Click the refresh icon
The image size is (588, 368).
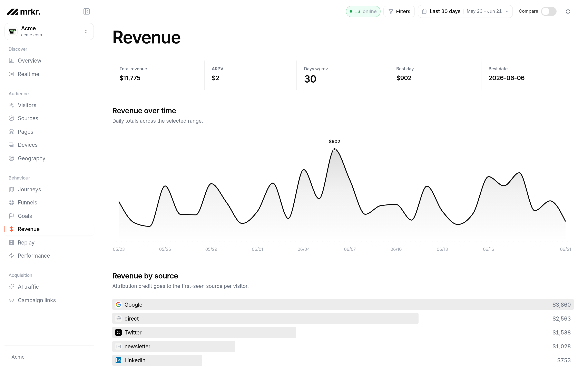[568, 11]
